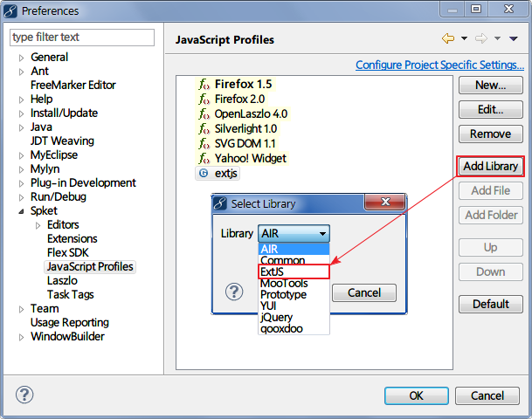Viewport: 532px width, 419px height.
Task: Select Extensions under Spket
Action: click(x=72, y=239)
